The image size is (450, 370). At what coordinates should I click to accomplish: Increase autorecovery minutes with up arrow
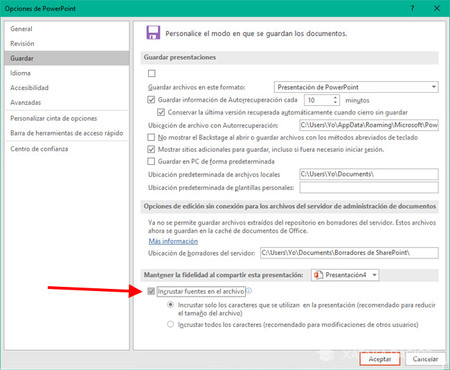click(335, 97)
